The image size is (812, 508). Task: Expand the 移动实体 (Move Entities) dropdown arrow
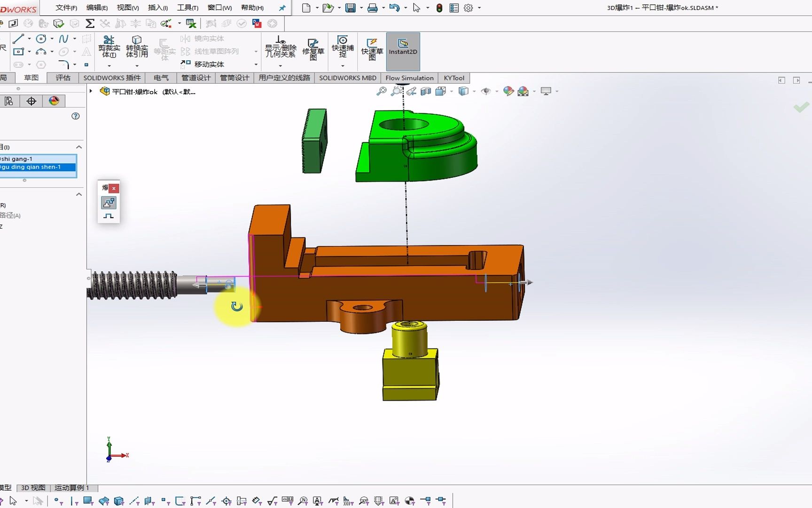[x=255, y=64]
